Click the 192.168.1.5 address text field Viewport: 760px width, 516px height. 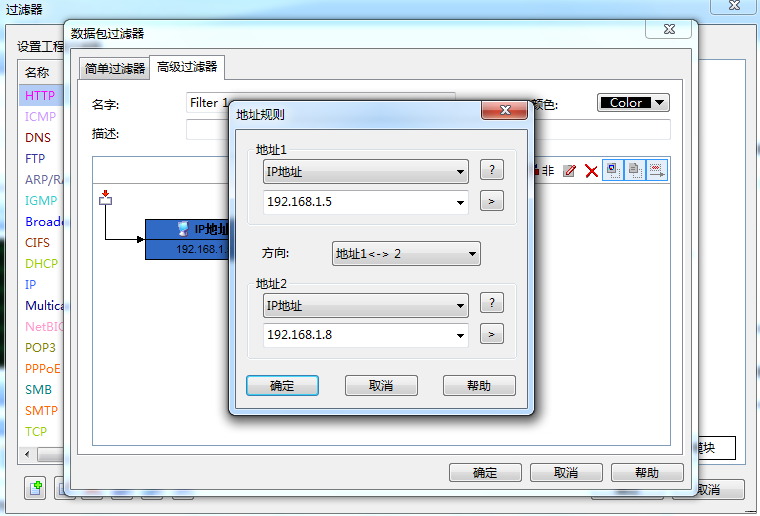click(358, 202)
